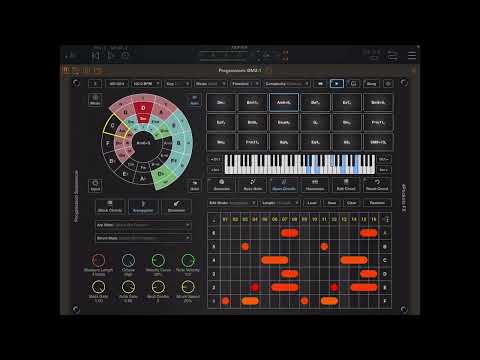Open the Complexity dropdown
Image resolution: width=480 pixels, height=360 pixels.
tap(287, 84)
